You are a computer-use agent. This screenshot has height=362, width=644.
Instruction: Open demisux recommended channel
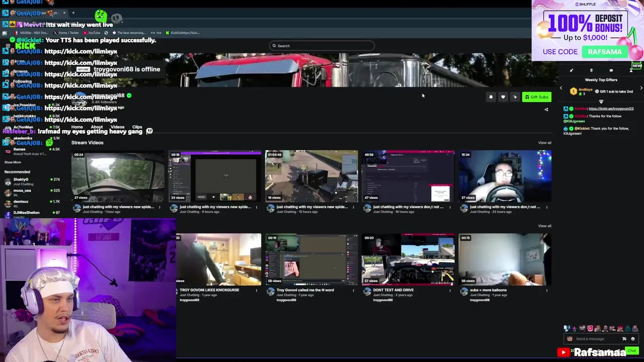tap(32, 204)
